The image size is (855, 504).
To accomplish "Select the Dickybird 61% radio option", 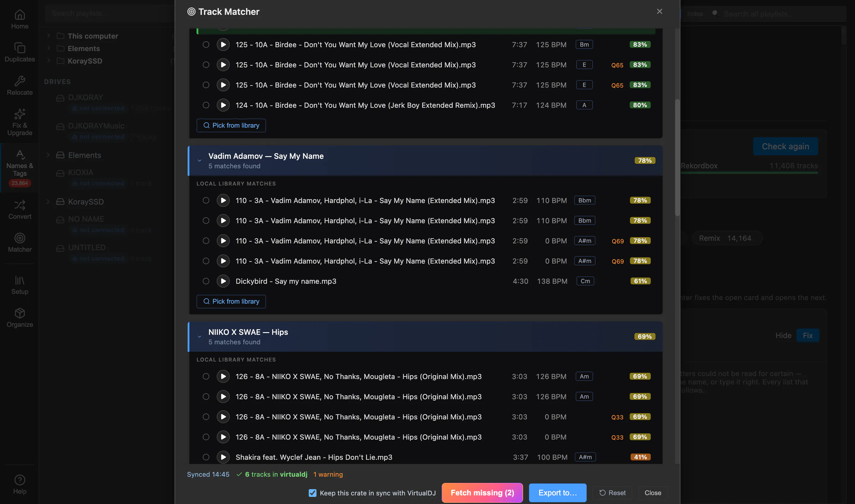I will [206, 281].
